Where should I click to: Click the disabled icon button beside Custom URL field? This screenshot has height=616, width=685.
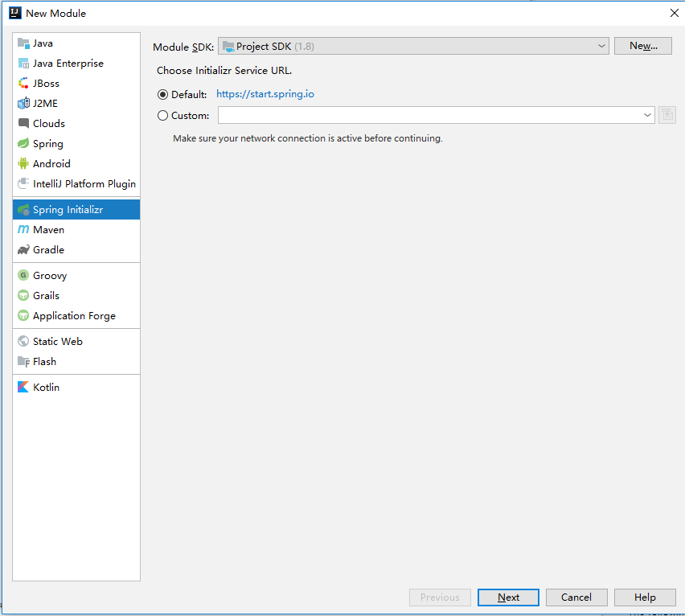[x=667, y=115]
